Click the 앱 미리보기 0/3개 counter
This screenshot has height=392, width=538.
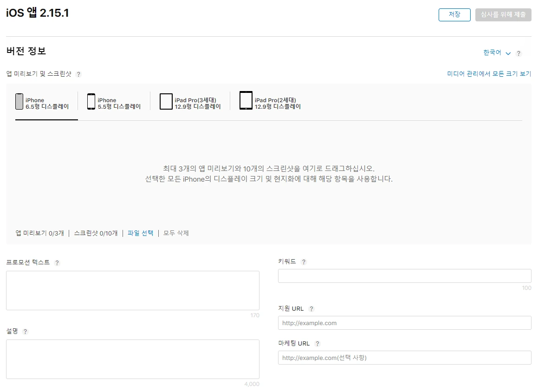(x=40, y=234)
